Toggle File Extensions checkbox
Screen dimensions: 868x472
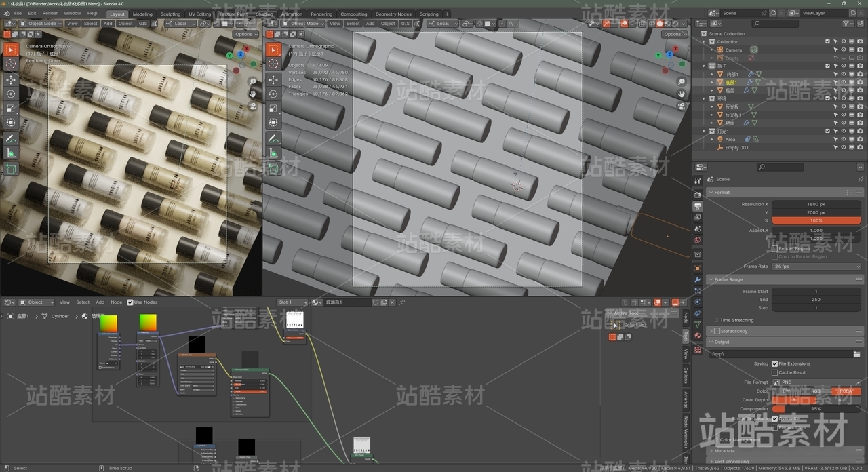pyautogui.click(x=774, y=363)
